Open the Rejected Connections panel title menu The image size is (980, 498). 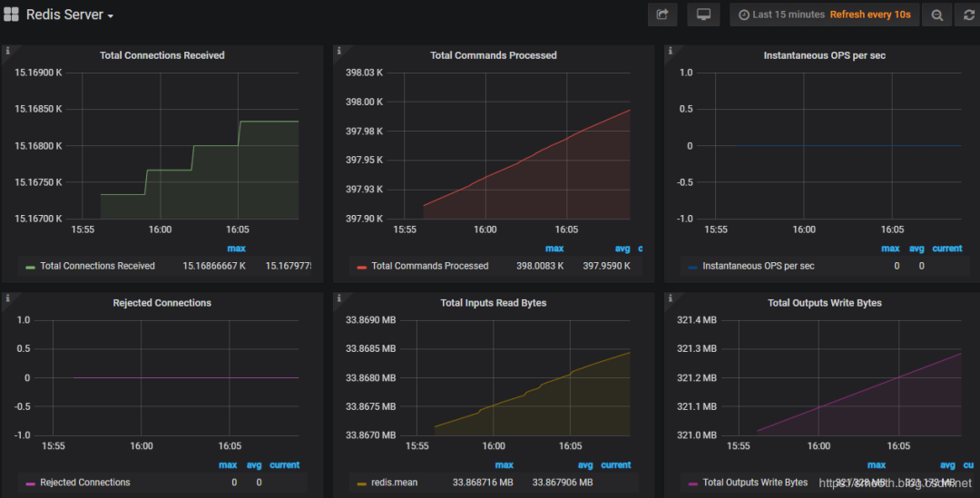pyautogui.click(x=162, y=303)
